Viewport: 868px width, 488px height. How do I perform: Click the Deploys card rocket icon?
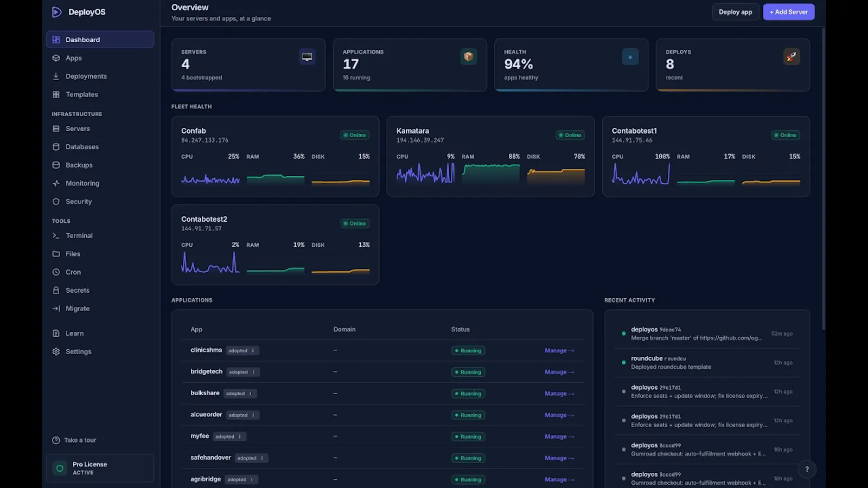pos(792,56)
